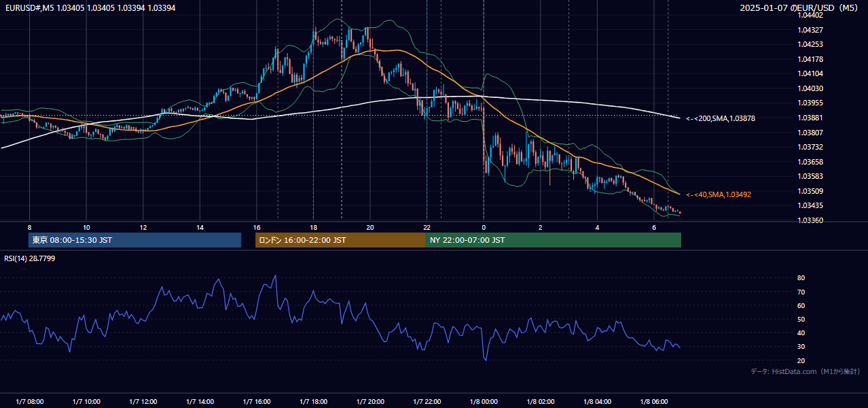Click the 40 SMA label 1.03492
Screen dimensions: 868x408
coord(719,194)
